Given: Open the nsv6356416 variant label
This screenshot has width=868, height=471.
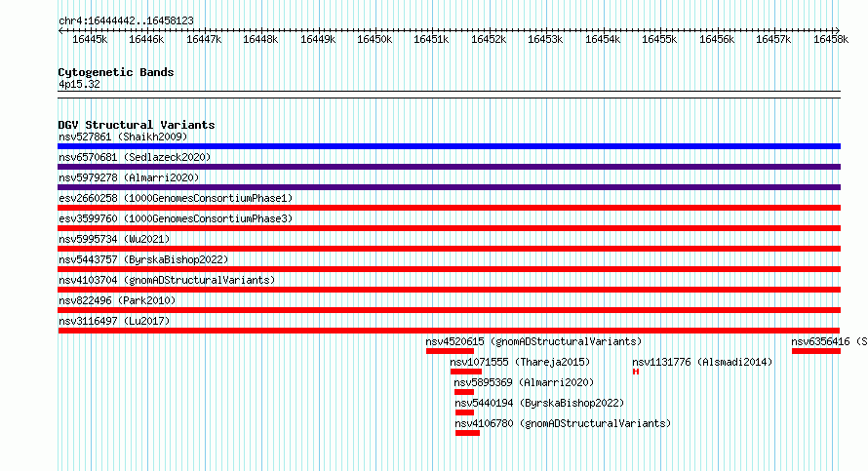Looking at the screenshot, I should [x=829, y=341].
